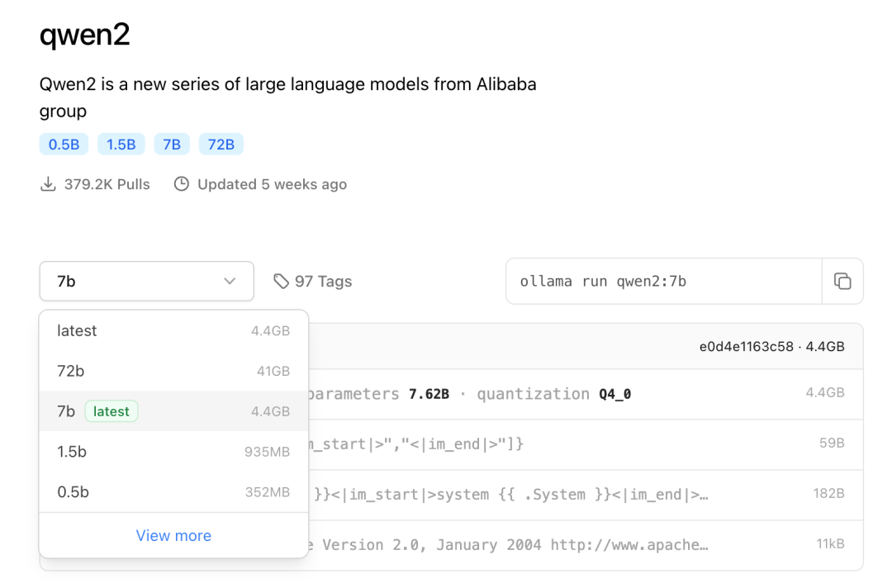Click the e0d4e1163c58 hash text
The width and height of the screenshot is (892, 588).
point(747,347)
